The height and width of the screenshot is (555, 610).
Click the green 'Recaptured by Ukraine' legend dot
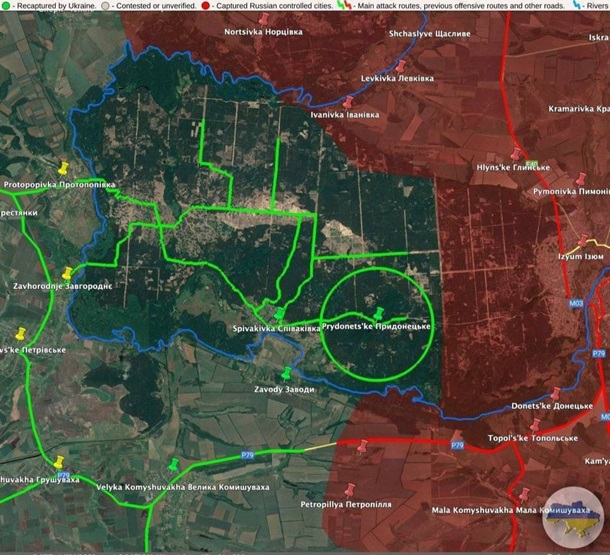[6, 6]
